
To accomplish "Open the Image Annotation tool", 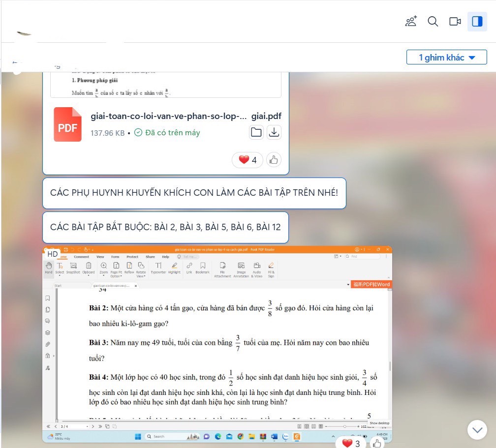I will coord(241,267).
